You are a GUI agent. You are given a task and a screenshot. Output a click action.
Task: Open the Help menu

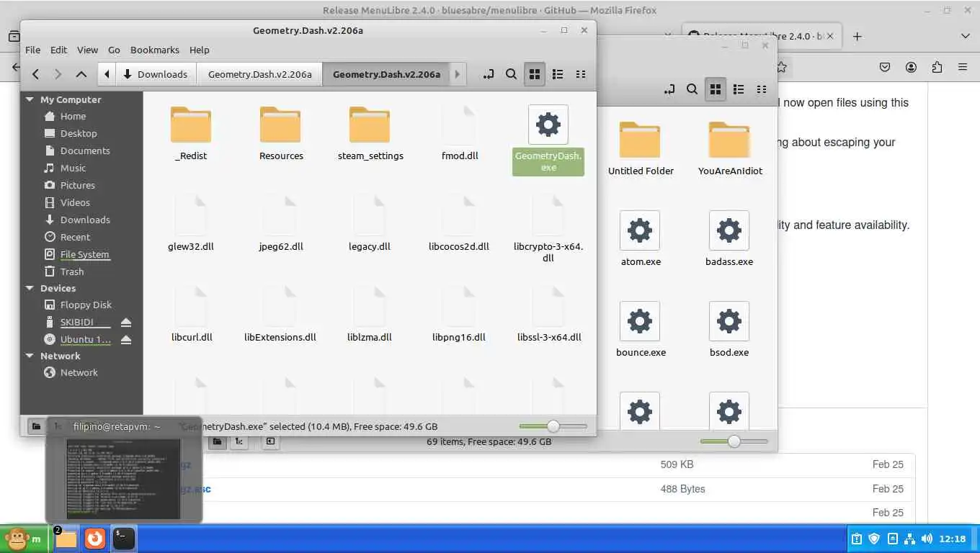click(200, 50)
